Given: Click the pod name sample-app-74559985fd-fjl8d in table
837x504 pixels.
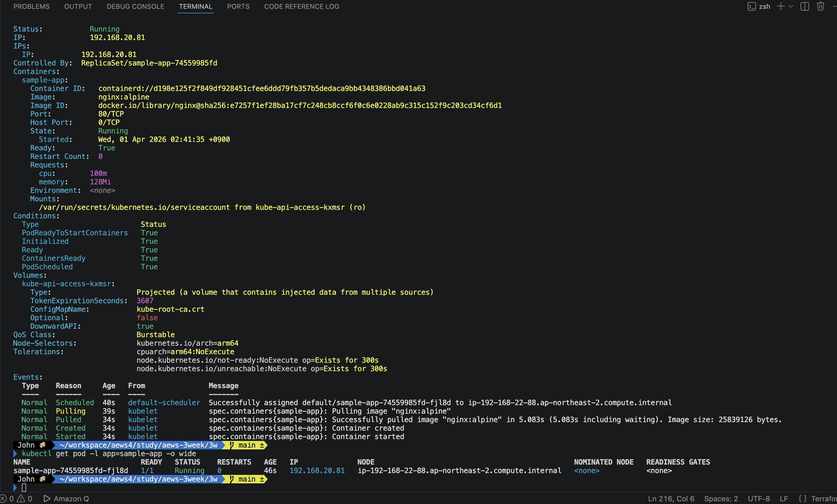Looking at the screenshot, I should pos(71,470).
